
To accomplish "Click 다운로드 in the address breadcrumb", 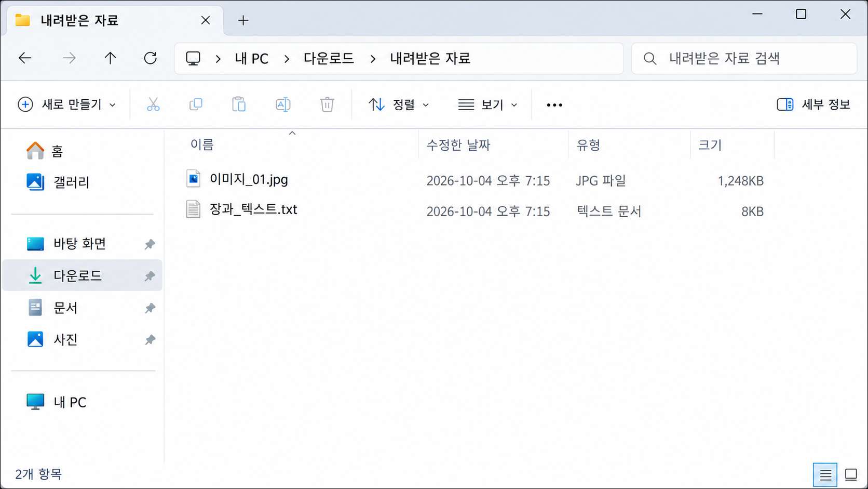I will pyautogui.click(x=329, y=58).
